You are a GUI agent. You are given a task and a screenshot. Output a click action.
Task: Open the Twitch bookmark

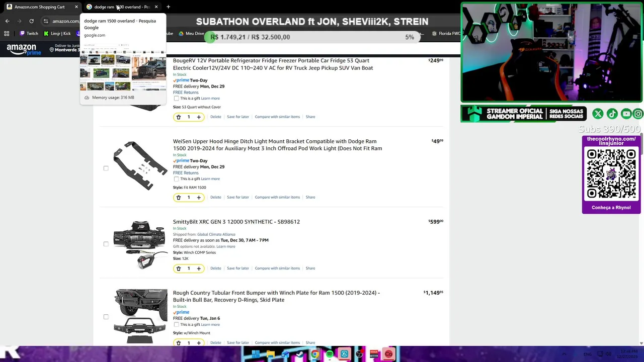[x=29, y=34]
